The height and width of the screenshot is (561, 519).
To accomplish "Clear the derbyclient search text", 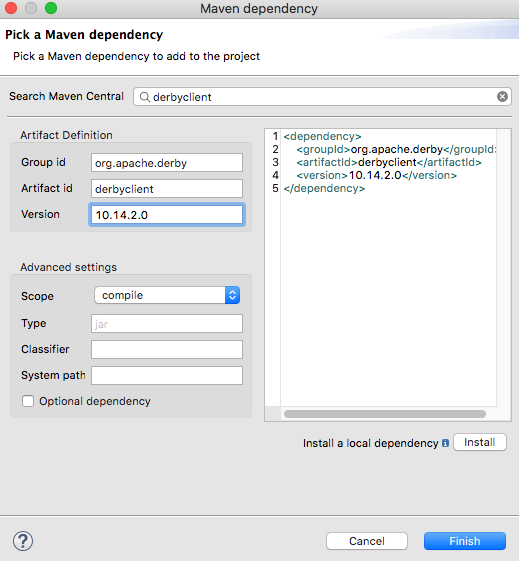I will pyautogui.click(x=502, y=97).
